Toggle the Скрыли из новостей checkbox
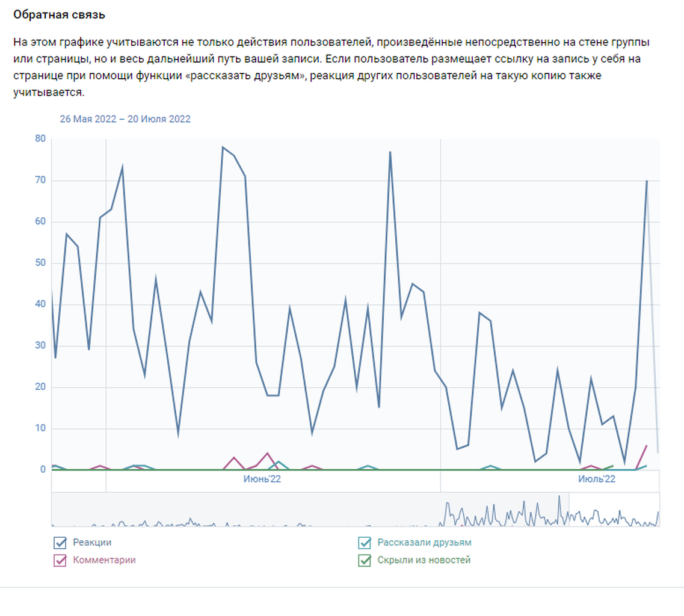Screen dimensions: 684x616 (x=365, y=561)
